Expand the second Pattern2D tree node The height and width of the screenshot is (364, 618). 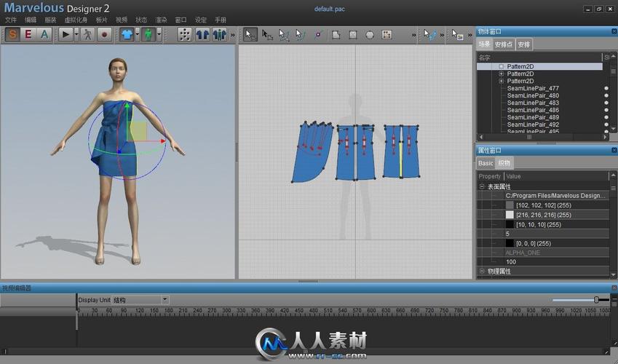pos(501,74)
